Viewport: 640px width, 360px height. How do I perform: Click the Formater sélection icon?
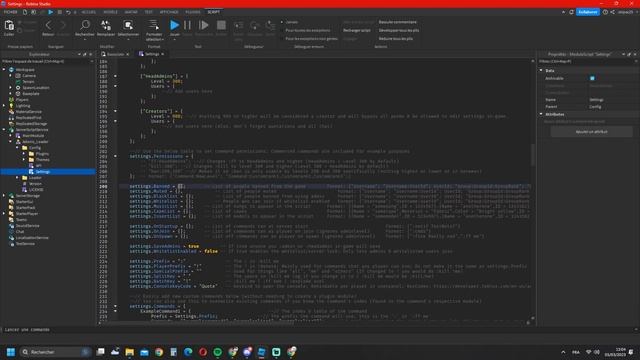[x=154, y=25]
